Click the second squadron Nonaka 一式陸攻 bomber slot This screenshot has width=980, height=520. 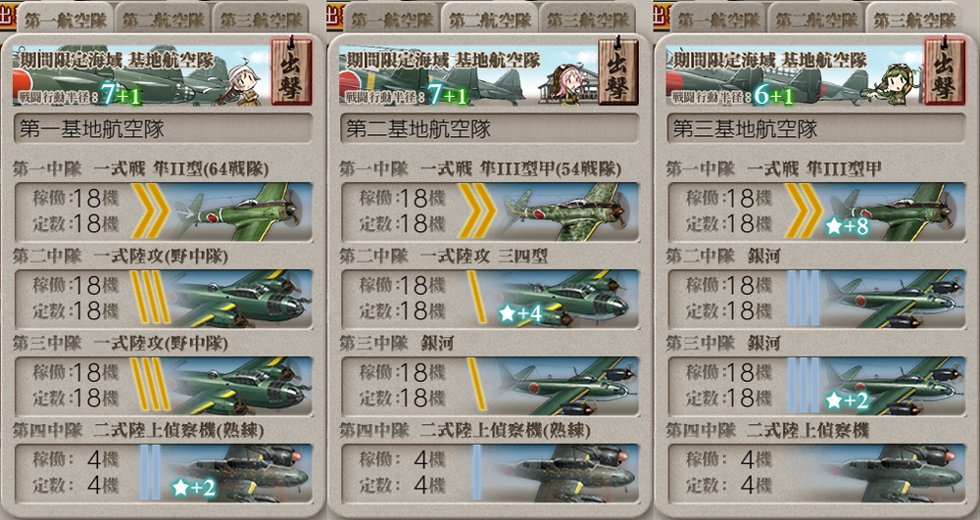pos(163,299)
